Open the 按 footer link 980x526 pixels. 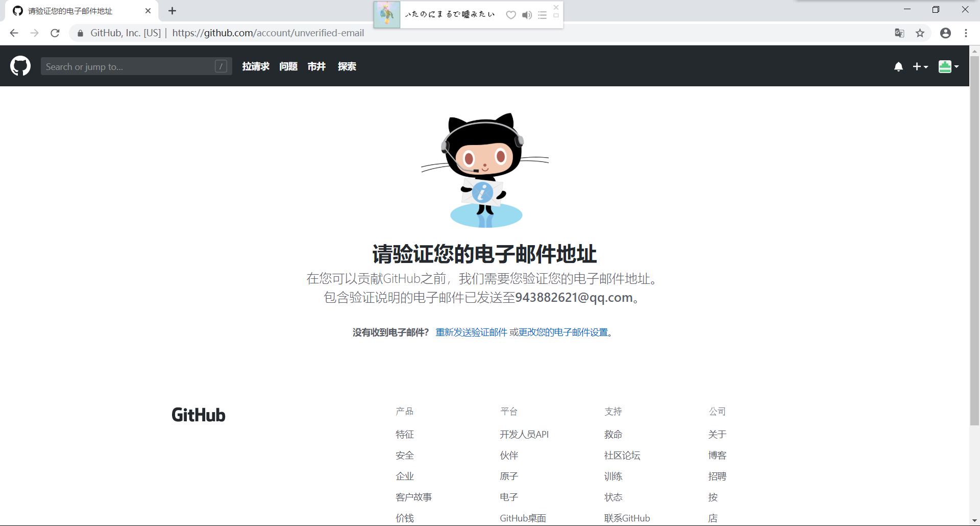pos(713,497)
